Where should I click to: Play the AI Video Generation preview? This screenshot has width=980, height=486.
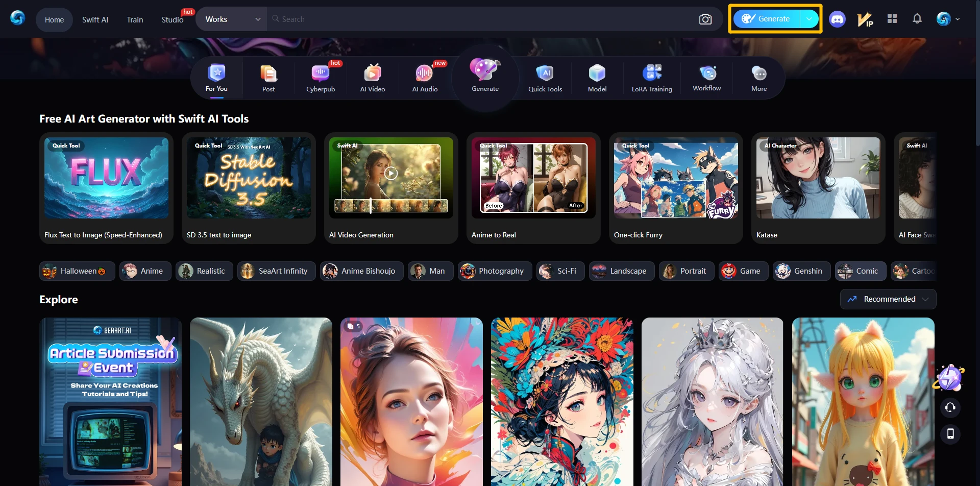(x=391, y=174)
